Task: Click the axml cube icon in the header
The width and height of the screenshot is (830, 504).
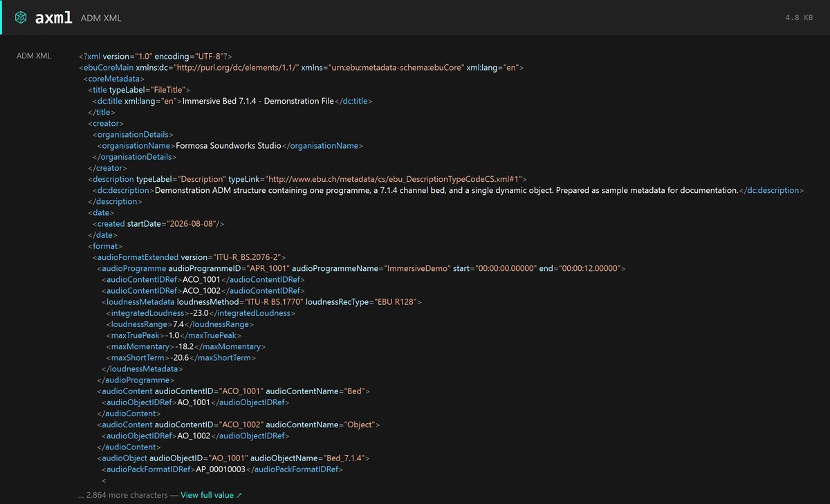Action: (x=21, y=17)
